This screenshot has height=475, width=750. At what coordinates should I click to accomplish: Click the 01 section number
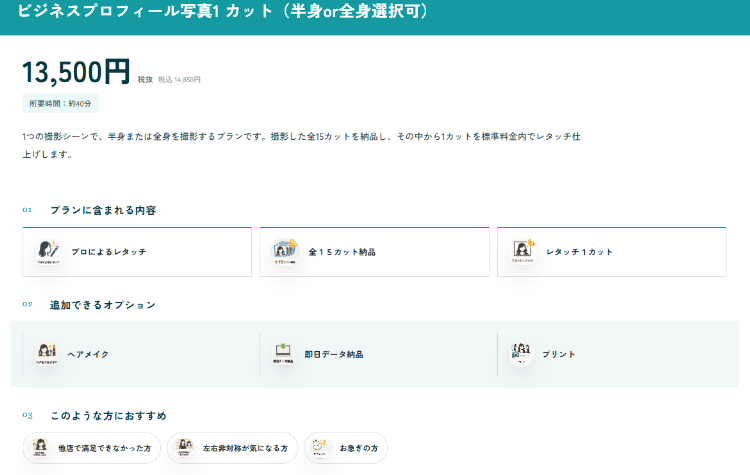pyautogui.click(x=27, y=210)
